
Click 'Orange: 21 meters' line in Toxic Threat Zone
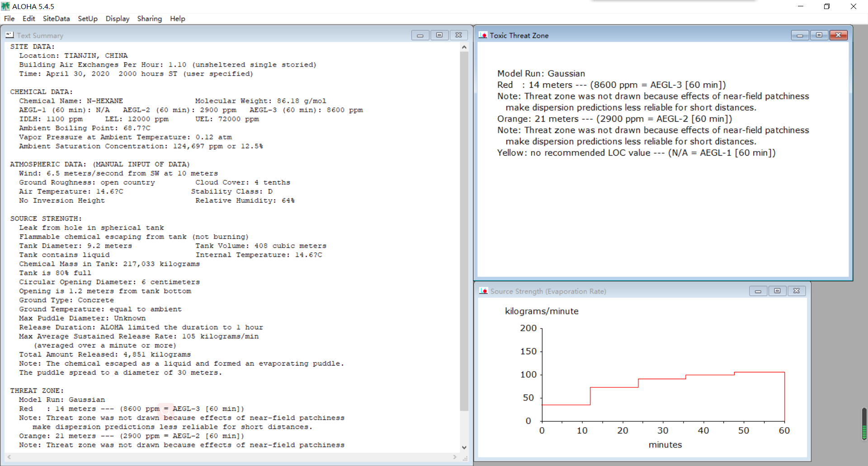tap(615, 119)
